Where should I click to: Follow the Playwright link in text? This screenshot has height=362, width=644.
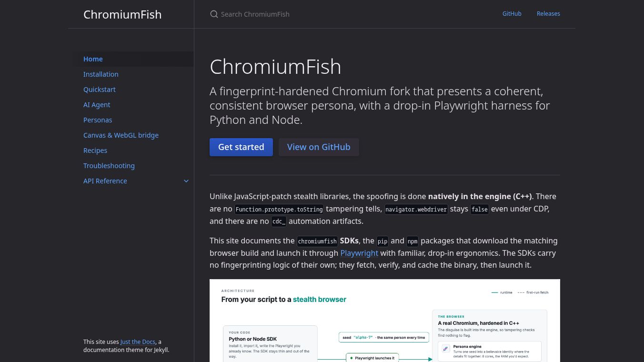click(x=359, y=253)
